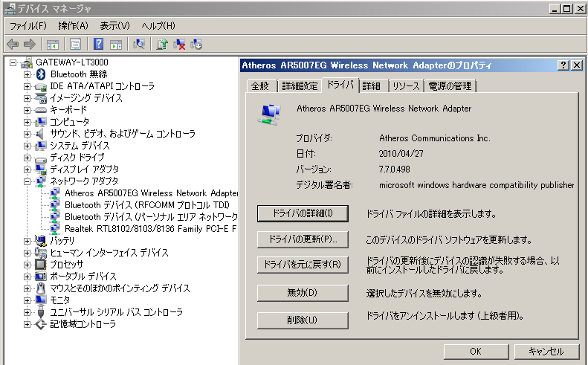Click the ドライバの詳細(I) button

pos(303,213)
